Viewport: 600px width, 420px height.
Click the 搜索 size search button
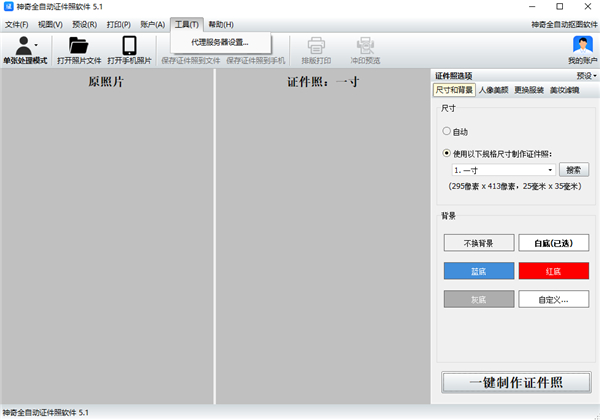pyautogui.click(x=575, y=170)
